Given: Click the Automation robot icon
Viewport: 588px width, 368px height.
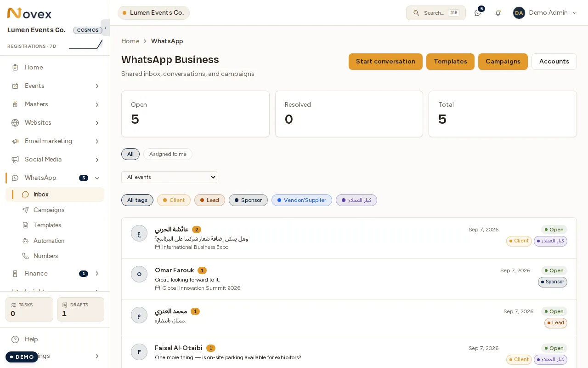Looking at the screenshot, I should coord(25,241).
